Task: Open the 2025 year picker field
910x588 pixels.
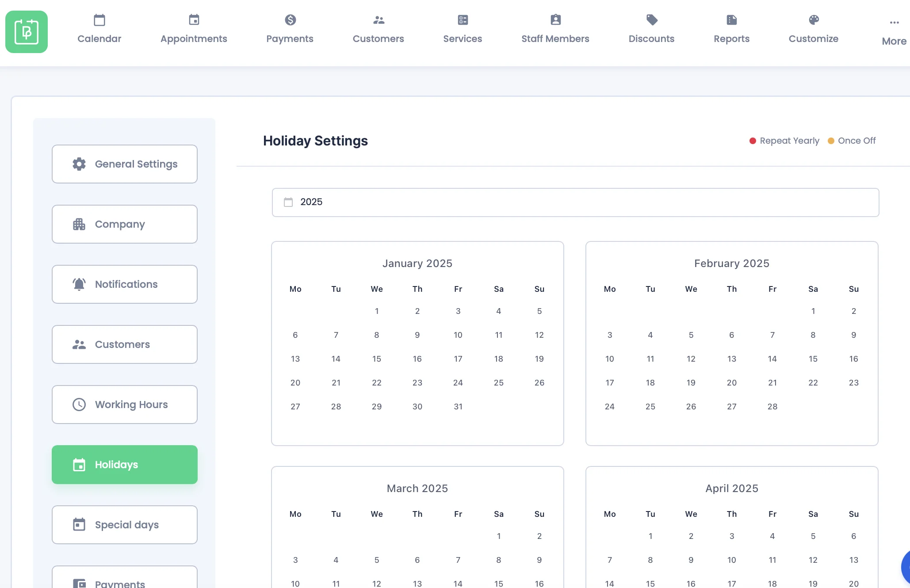Action: 575,202
